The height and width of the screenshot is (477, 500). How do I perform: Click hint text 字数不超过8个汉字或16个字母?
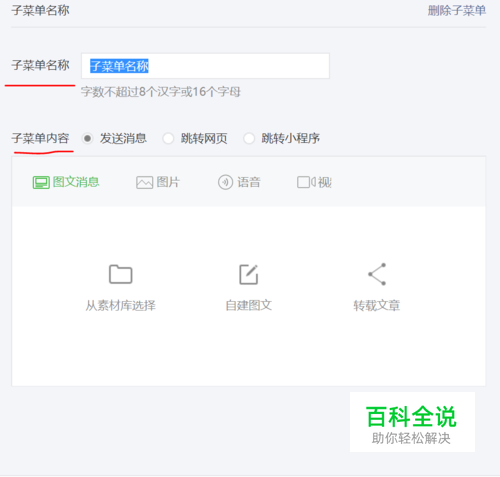[x=161, y=92]
